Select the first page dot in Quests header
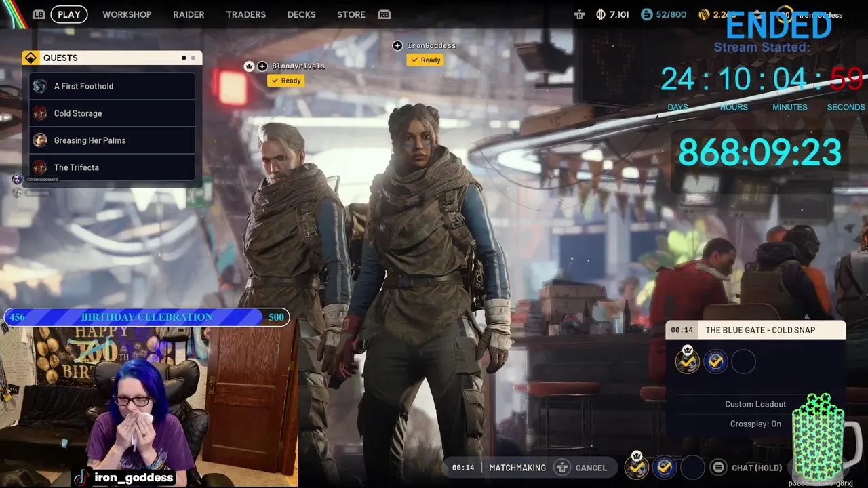The width and height of the screenshot is (868, 488). point(184,58)
